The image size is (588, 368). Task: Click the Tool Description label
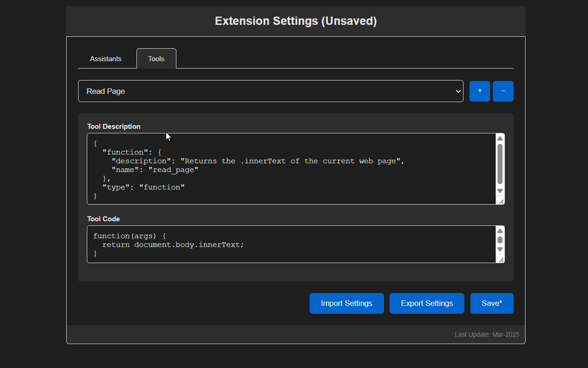pyautogui.click(x=114, y=126)
